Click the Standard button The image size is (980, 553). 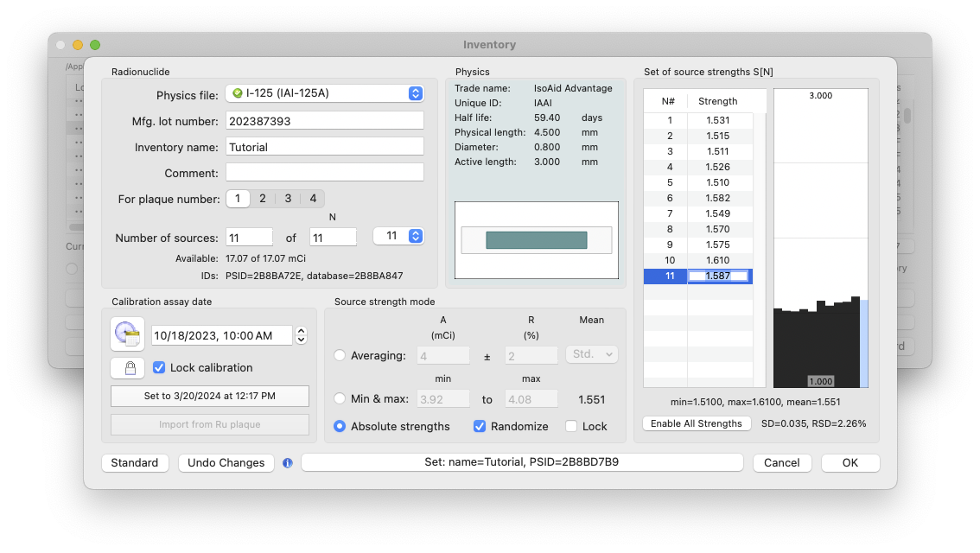pyautogui.click(x=134, y=463)
